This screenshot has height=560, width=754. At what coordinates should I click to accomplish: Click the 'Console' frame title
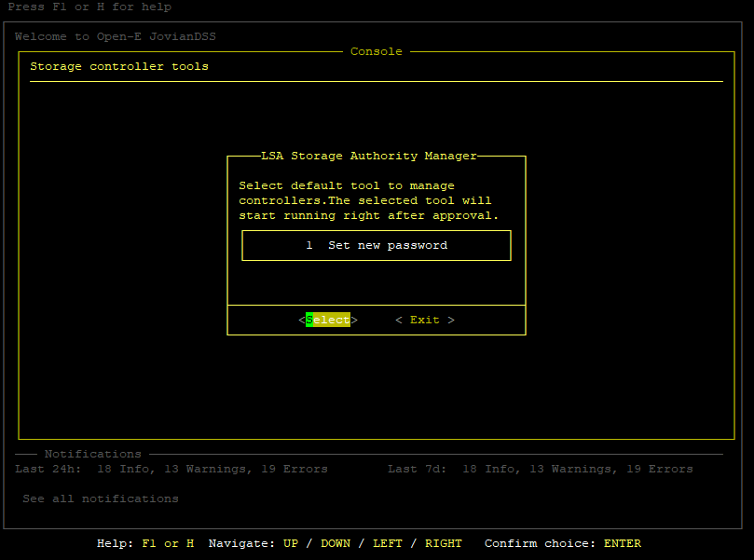click(x=376, y=51)
